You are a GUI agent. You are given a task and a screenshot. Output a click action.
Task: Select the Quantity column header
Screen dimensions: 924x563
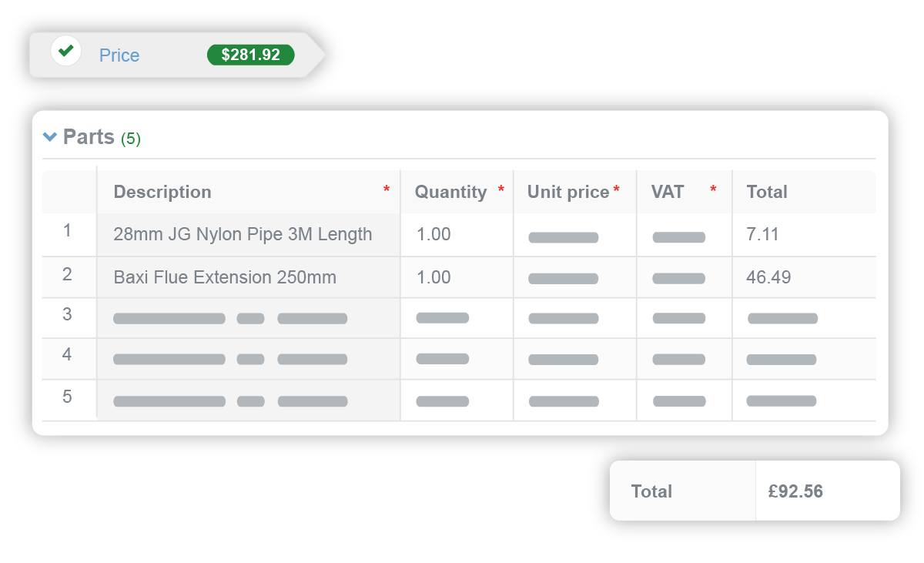(x=450, y=192)
